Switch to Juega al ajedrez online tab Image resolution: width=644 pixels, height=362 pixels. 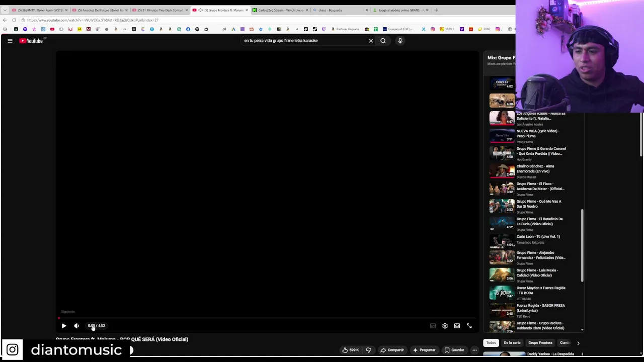(401, 10)
